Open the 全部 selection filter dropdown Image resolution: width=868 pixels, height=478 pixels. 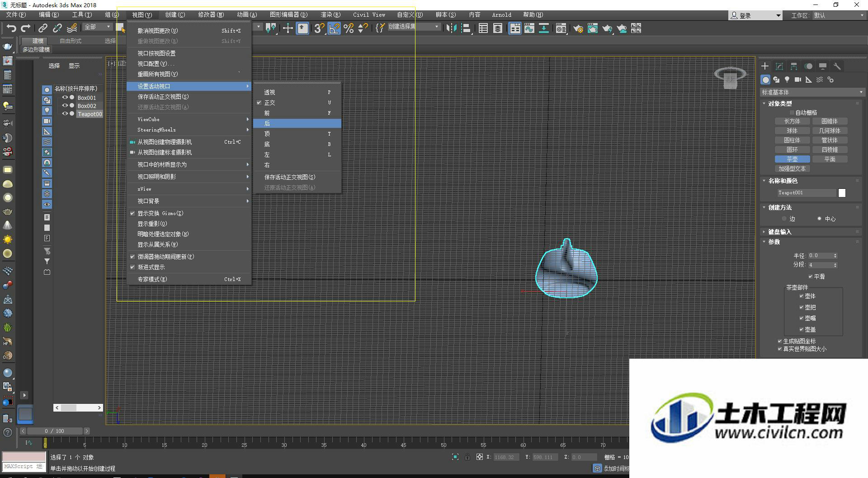(97, 27)
